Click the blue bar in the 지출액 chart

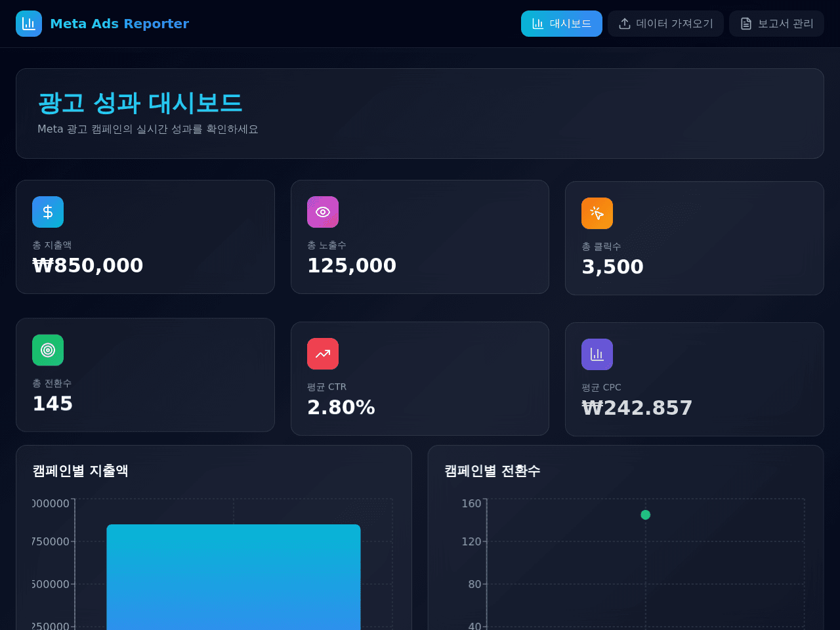tap(234, 577)
